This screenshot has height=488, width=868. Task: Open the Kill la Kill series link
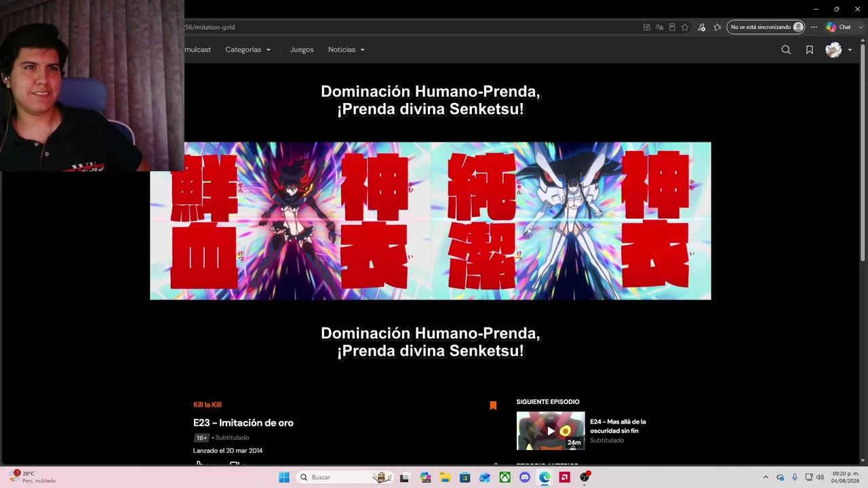(208, 405)
